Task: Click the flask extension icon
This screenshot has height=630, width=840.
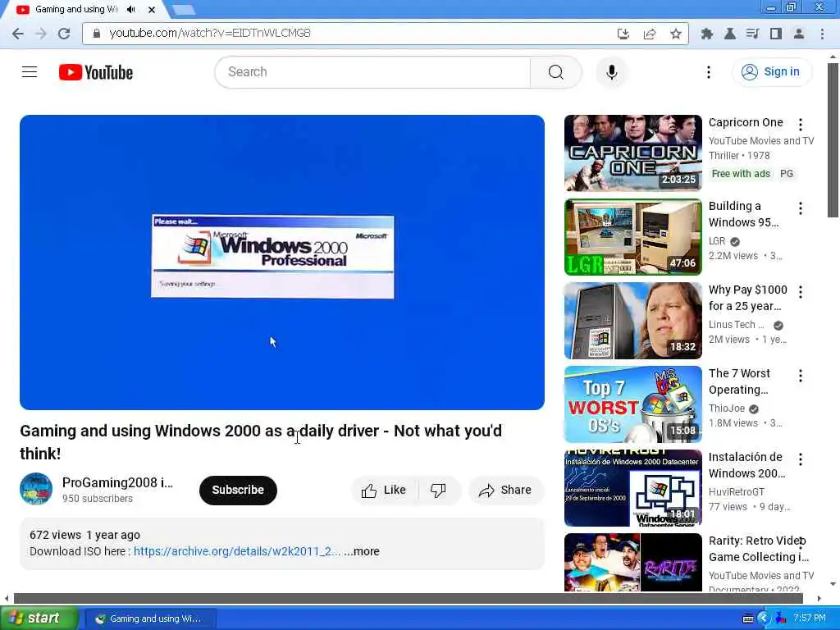Action: tap(729, 34)
